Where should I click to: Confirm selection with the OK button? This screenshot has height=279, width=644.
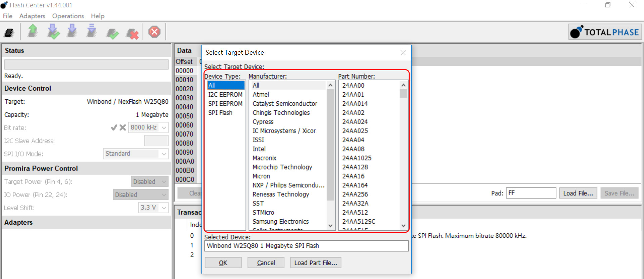(223, 263)
